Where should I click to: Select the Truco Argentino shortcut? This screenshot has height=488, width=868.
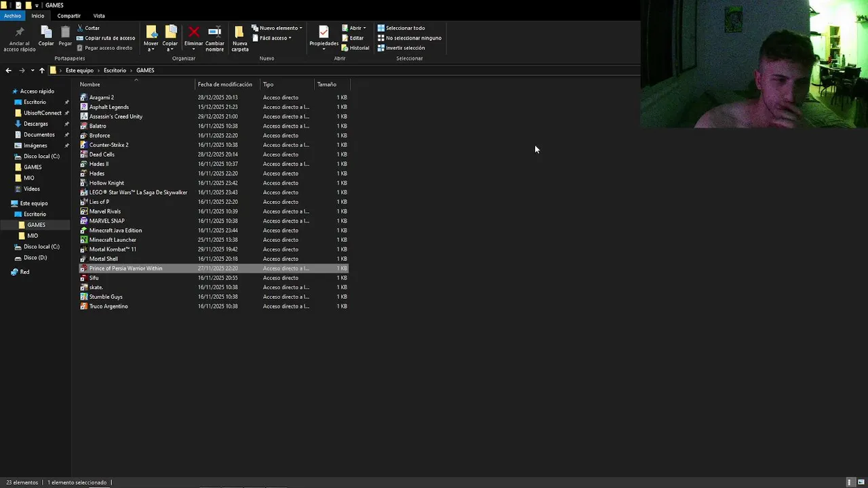click(x=108, y=306)
